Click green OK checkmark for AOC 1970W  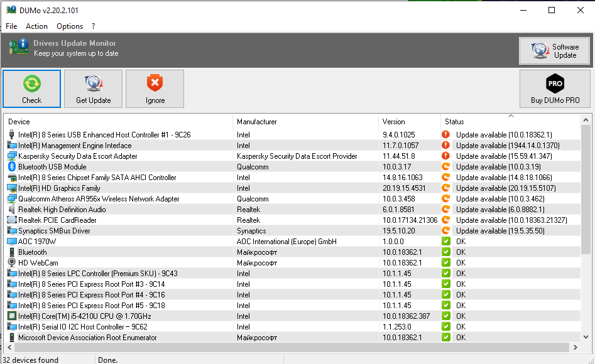pyautogui.click(x=446, y=241)
